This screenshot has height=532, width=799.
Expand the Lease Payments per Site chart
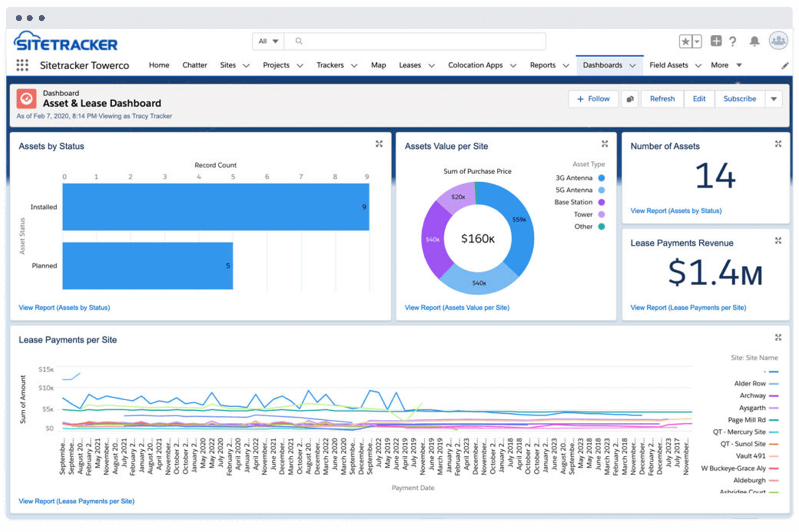pyautogui.click(x=778, y=338)
